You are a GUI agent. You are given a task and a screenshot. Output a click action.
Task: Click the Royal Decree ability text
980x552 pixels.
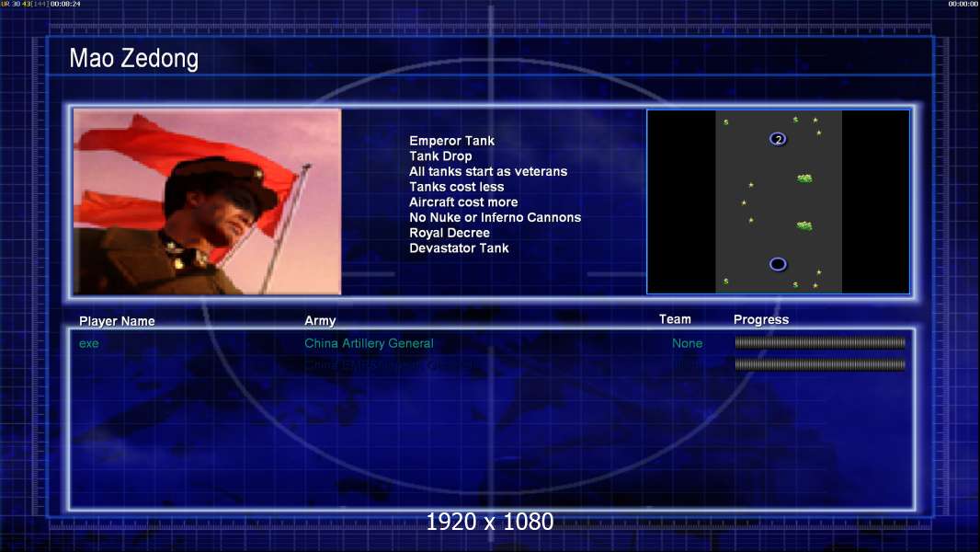450,233
